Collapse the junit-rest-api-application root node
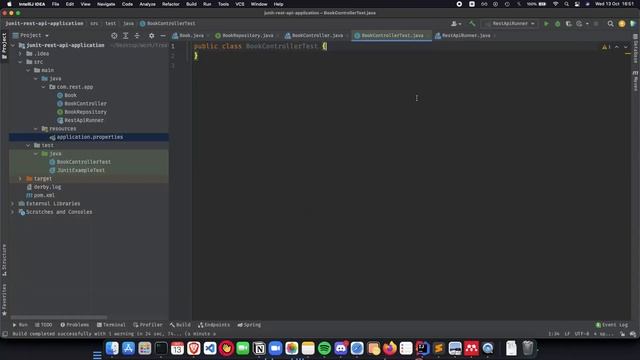 (13, 45)
